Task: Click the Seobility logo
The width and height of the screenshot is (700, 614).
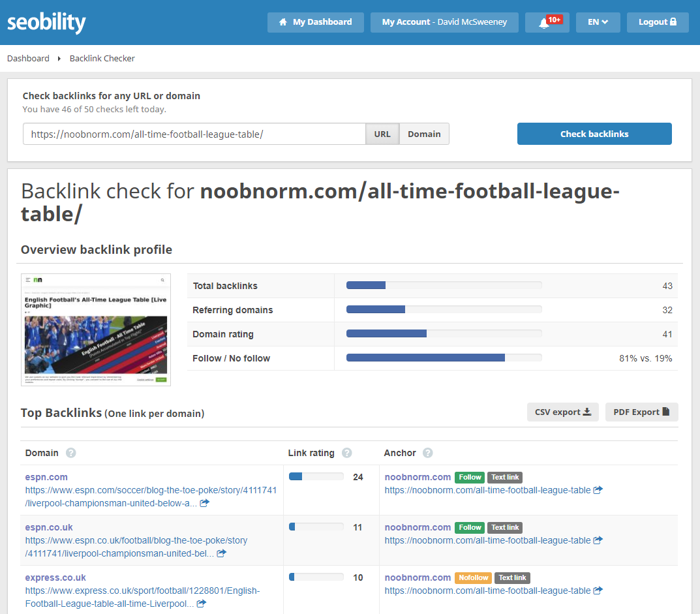Action: pyautogui.click(x=46, y=22)
